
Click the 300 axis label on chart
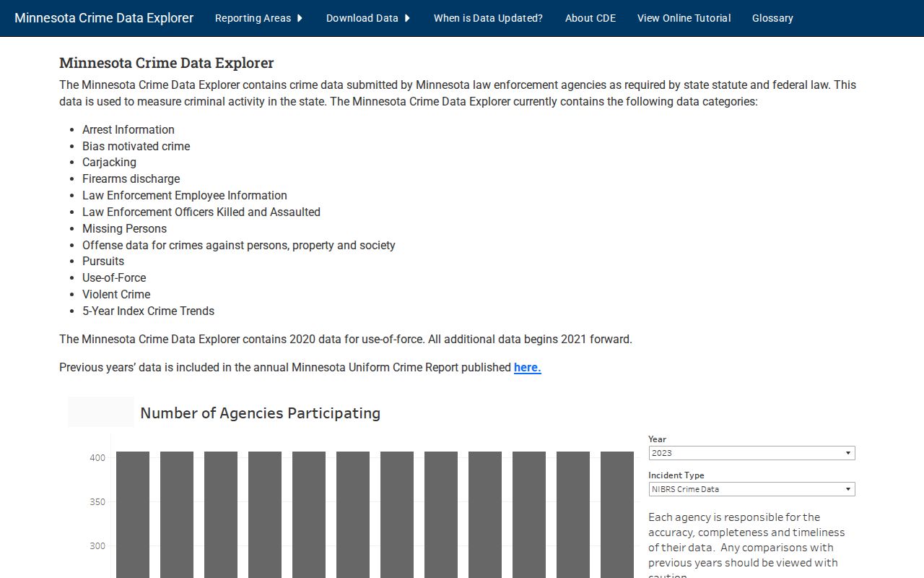(x=97, y=545)
